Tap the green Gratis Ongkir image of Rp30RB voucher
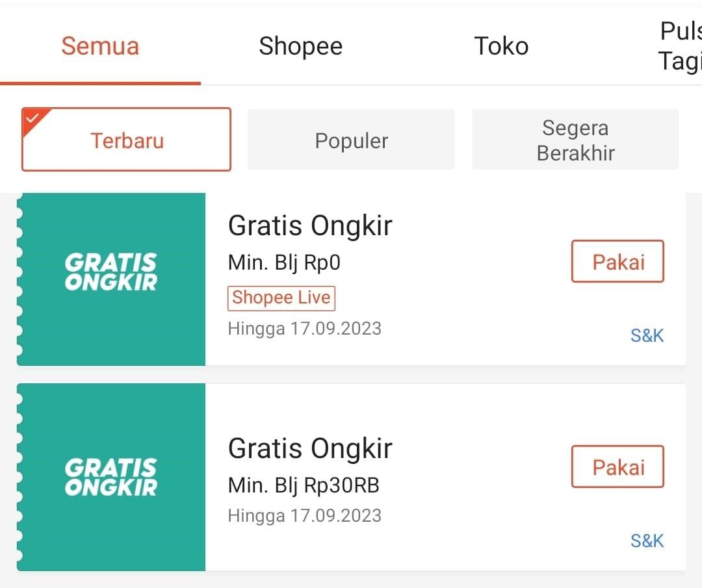Image resolution: width=702 pixels, height=588 pixels. click(111, 476)
